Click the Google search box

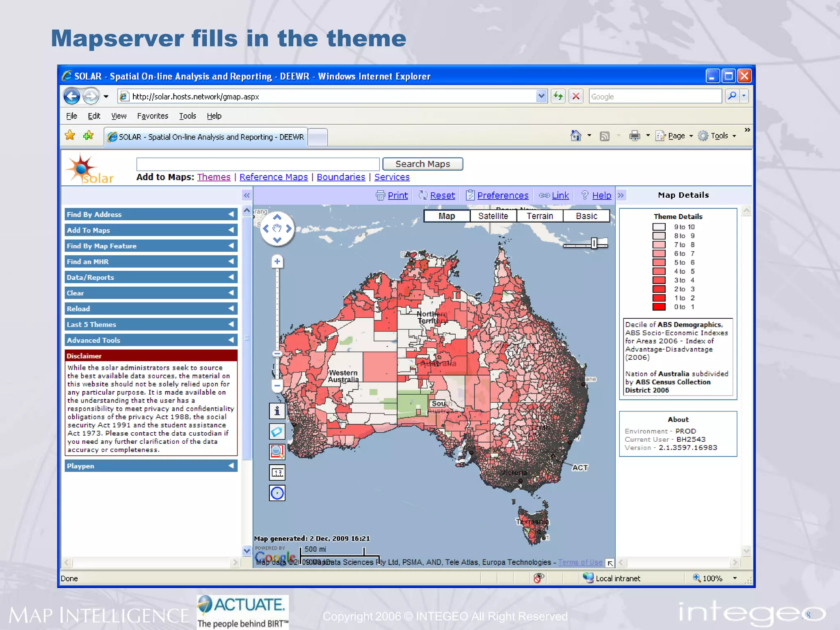[655, 96]
